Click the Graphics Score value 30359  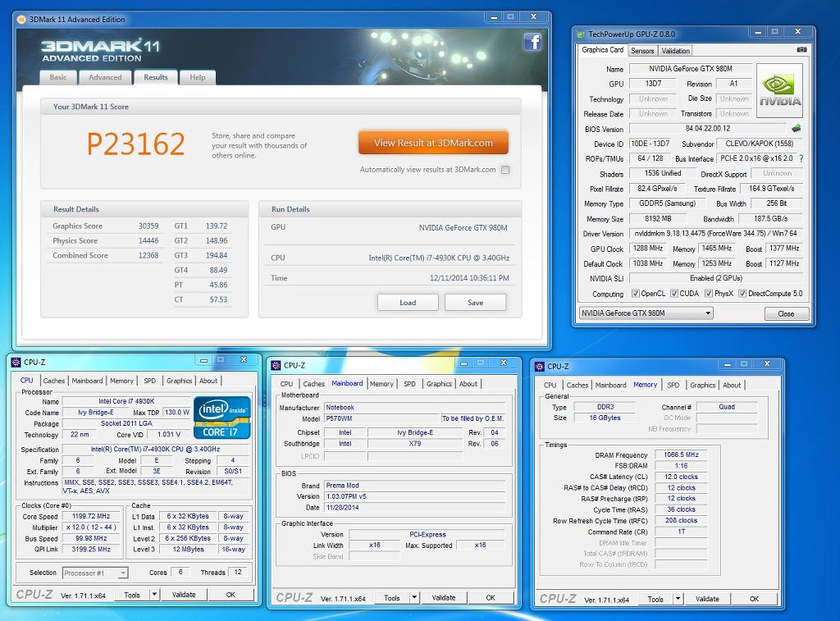coord(148,226)
